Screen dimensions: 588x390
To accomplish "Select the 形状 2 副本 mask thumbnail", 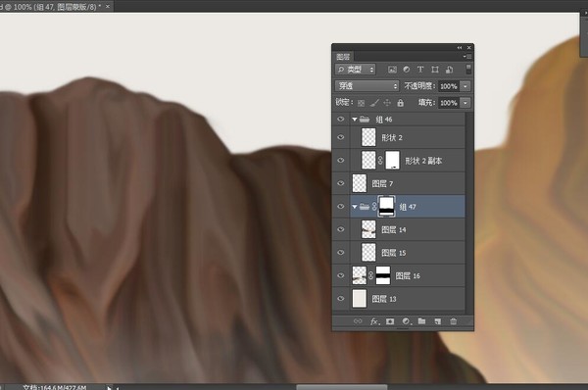I will coord(392,161).
